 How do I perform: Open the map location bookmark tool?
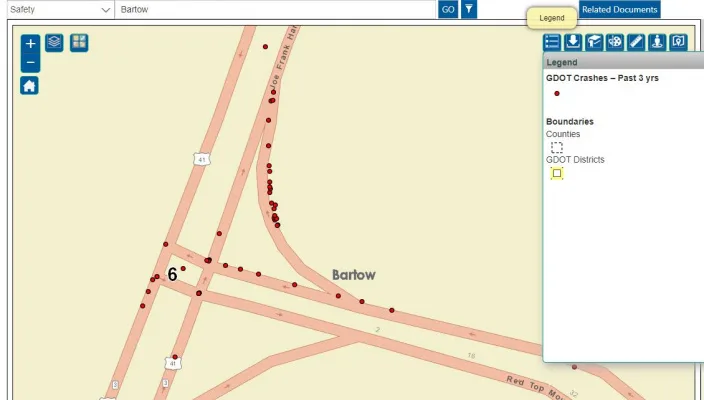tap(678, 42)
